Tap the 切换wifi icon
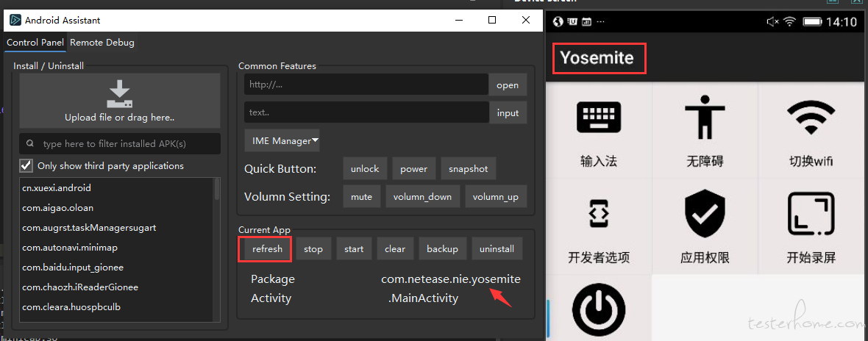Viewport: 868px width, 341px height. pyautogui.click(x=811, y=117)
